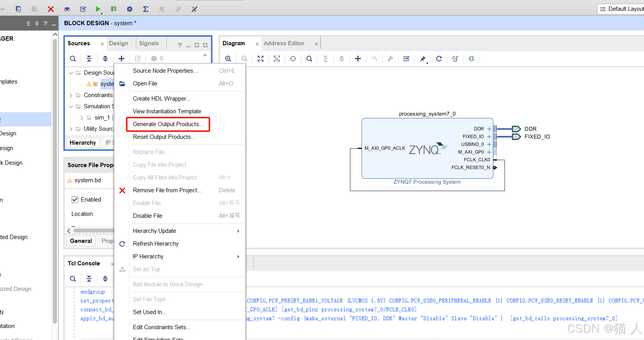Close the Address Editor tab
644x340 pixels.
pos(316,44)
